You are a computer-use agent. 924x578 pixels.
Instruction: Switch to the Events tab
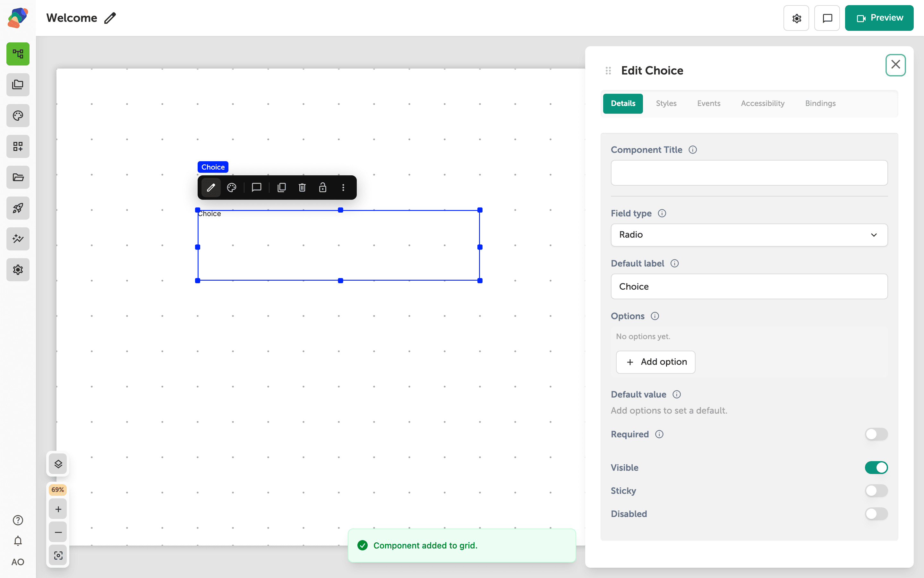[x=709, y=104]
